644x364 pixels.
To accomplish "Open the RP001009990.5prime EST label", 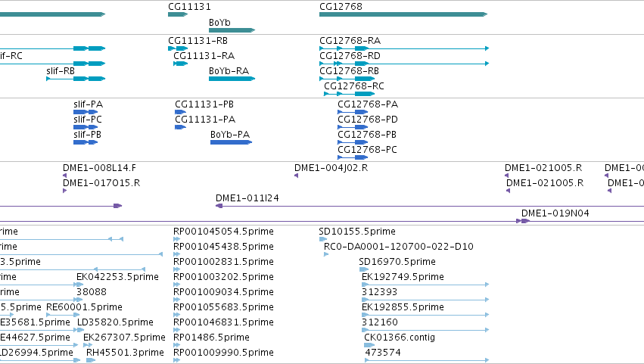I will [x=223, y=353].
